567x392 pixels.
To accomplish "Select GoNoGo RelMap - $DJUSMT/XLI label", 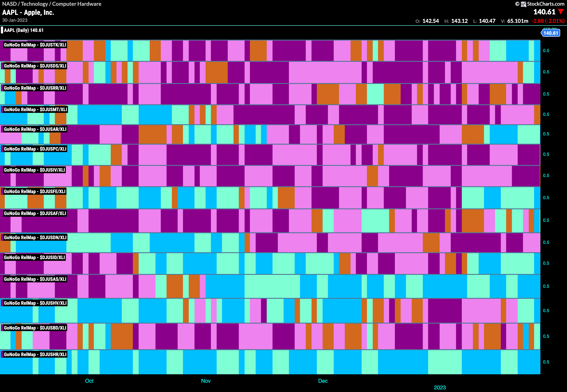I will click(35, 110).
